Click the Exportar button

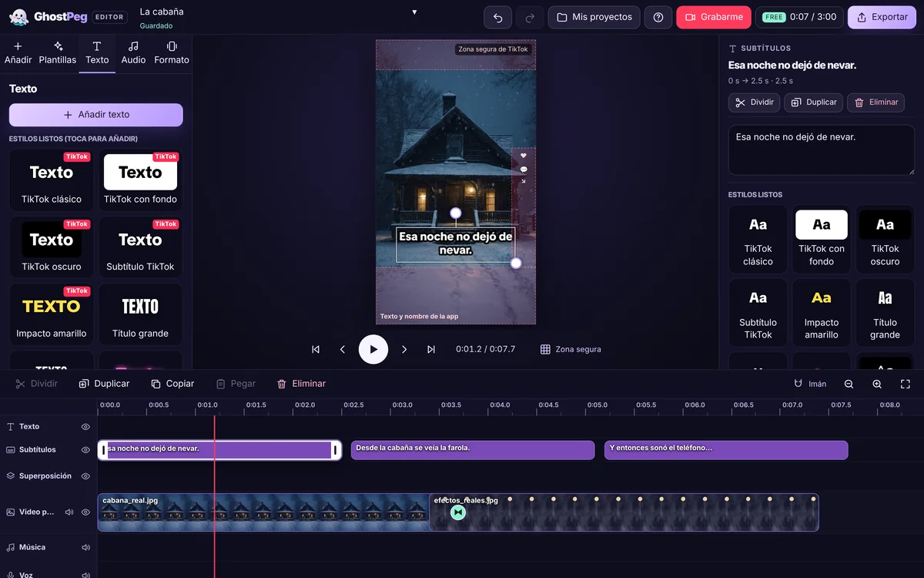882,17
